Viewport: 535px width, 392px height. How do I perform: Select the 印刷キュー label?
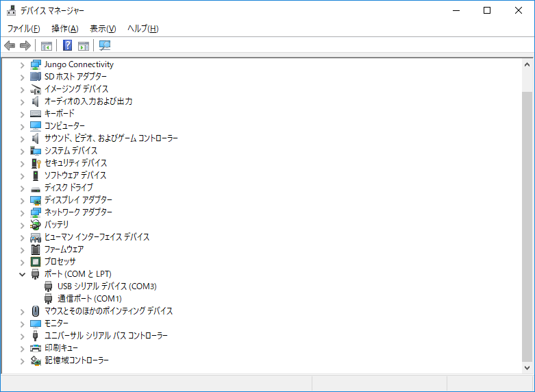click(x=62, y=348)
